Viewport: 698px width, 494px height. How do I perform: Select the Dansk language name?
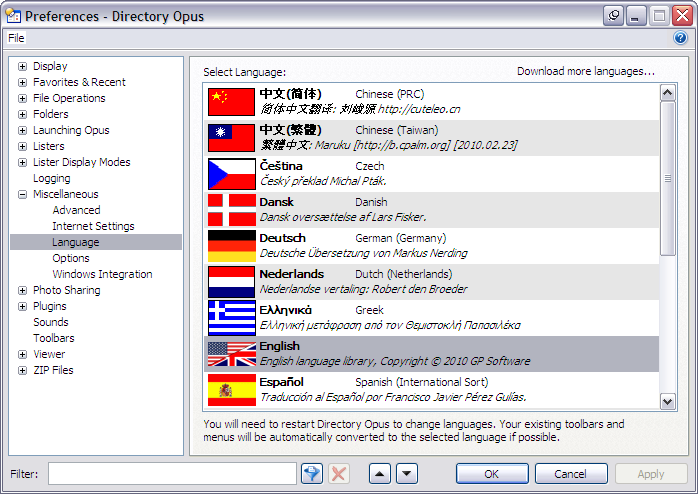[x=276, y=202]
